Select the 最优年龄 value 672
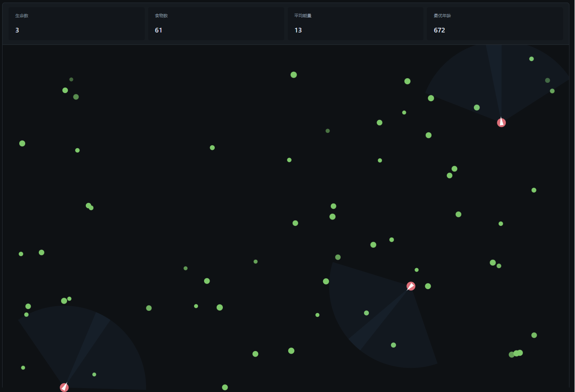Viewport: 575px width, 392px height. point(439,30)
